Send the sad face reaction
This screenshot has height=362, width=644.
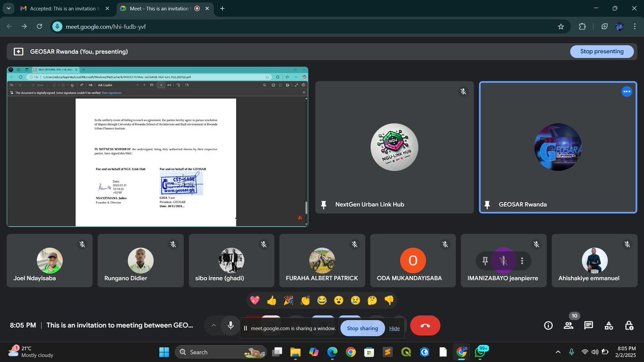[355, 300]
